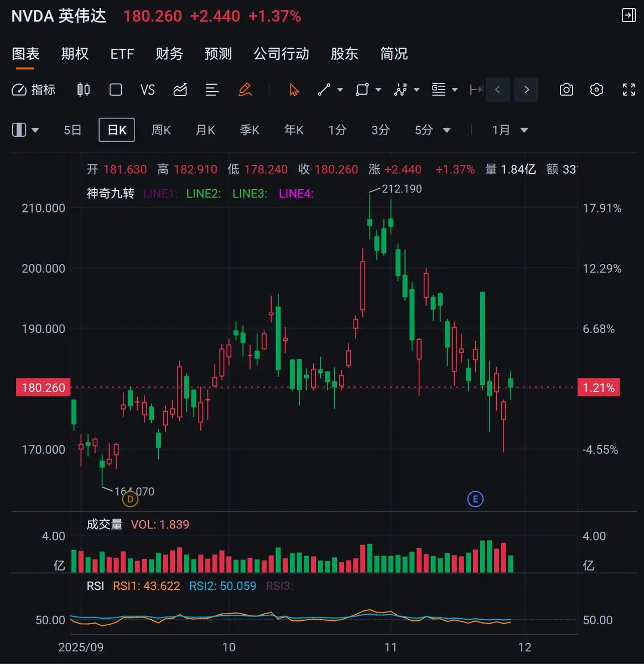The width and height of the screenshot is (644, 664).
Task: Select the 5分 timeframe
Action: click(424, 130)
